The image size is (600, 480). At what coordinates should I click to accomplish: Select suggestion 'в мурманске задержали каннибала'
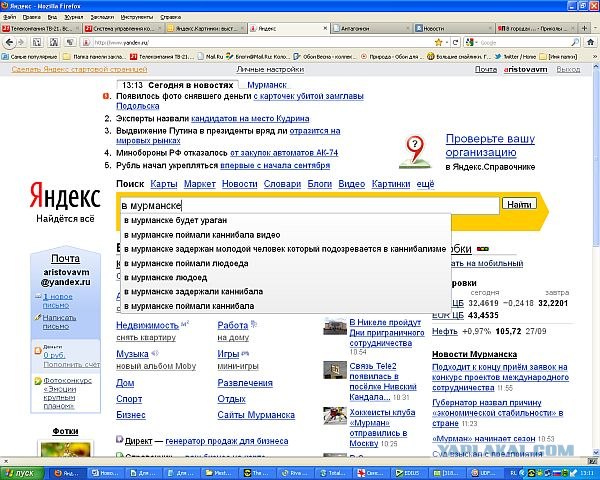pyautogui.click(x=286, y=292)
